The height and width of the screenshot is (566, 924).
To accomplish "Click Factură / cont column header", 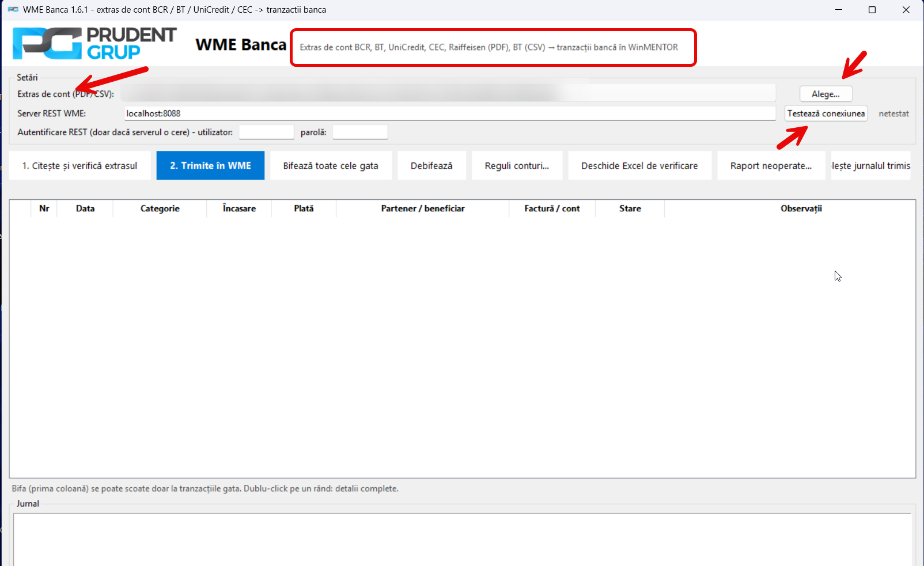I will (x=552, y=208).
